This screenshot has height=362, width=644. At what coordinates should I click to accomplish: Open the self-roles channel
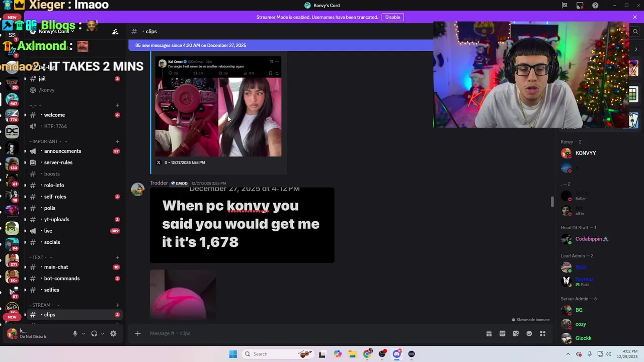pyautogui.click(x=74, y=197)
